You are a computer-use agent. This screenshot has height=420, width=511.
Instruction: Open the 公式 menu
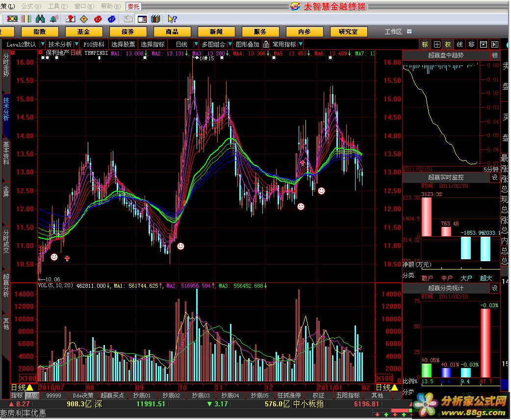[x=31, y=6]
